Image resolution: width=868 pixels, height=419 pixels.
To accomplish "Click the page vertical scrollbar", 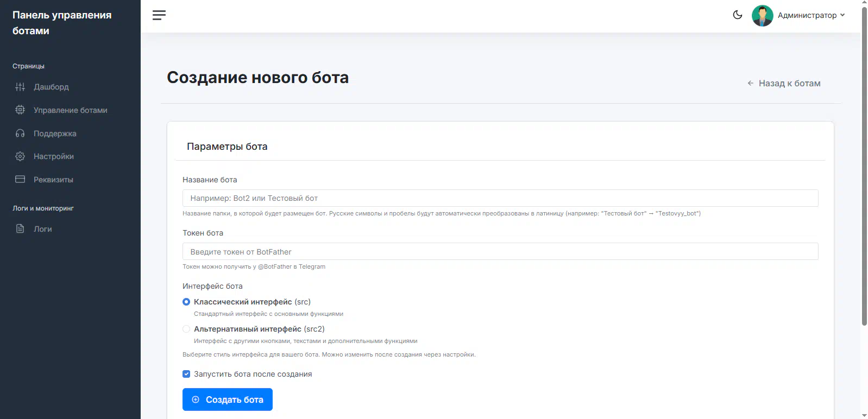I will pyautogui.click(x=864, y=163).
